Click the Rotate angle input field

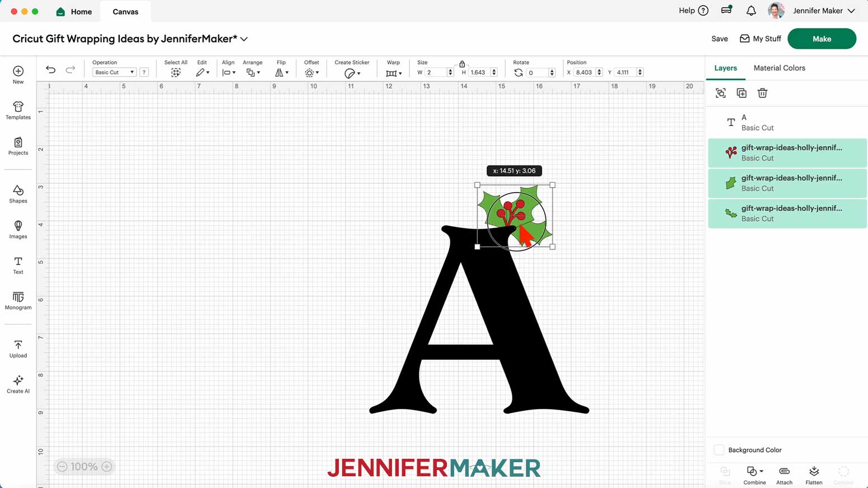[538, 72]
